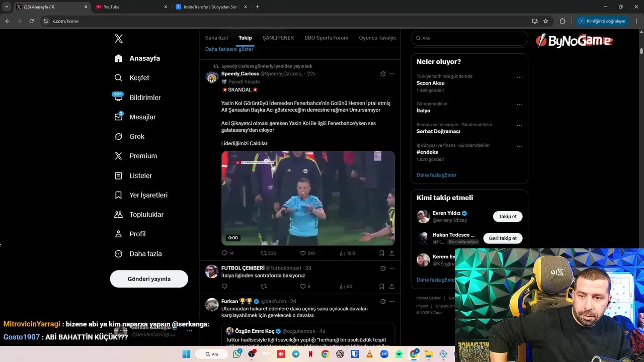The height and width of the screenshot is (362, 644).
Task: Open Yer İşaretleri bookmarks
Action: pos(141,195)
